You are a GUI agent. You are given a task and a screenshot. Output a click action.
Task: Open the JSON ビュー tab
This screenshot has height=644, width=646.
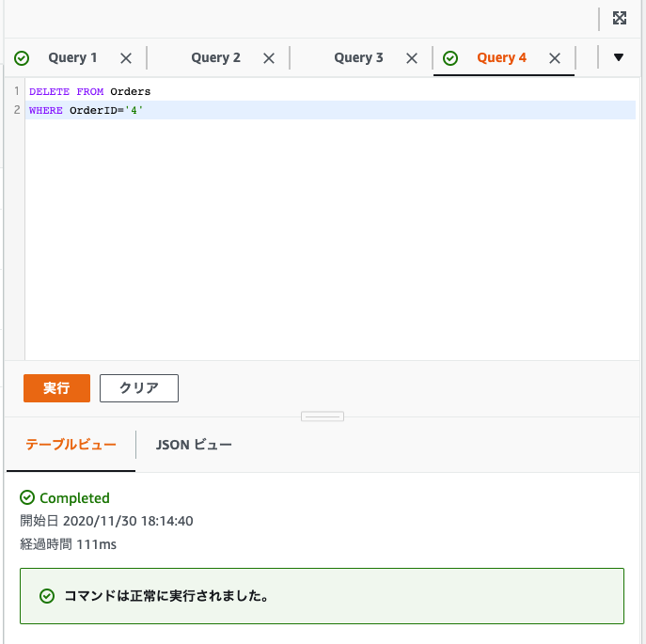(194, 445)
